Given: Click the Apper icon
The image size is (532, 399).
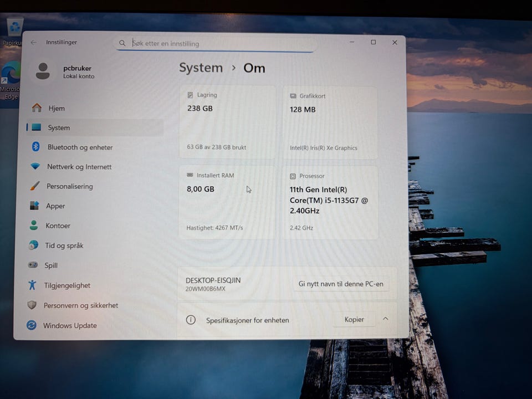Looking at the screenshot, I should click(34, 205).
